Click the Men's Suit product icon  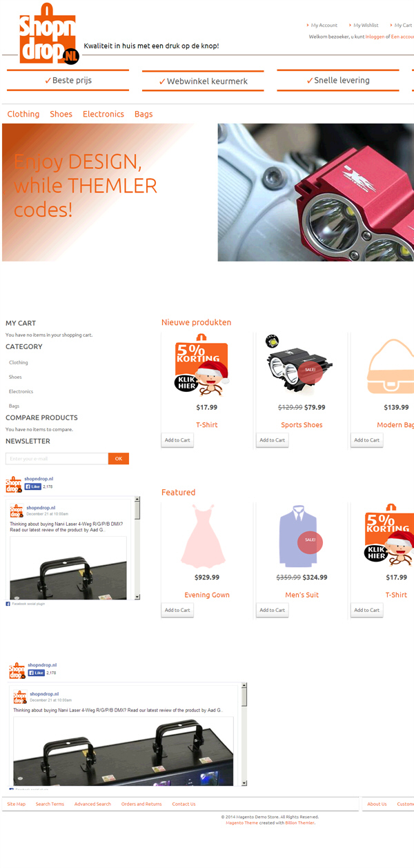coord(297,536)
